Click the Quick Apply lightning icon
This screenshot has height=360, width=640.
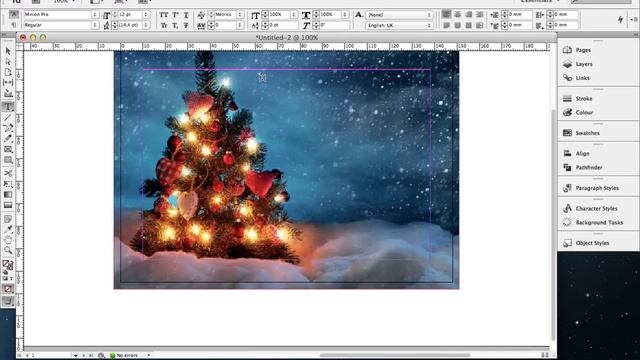[x=620, y=19]
